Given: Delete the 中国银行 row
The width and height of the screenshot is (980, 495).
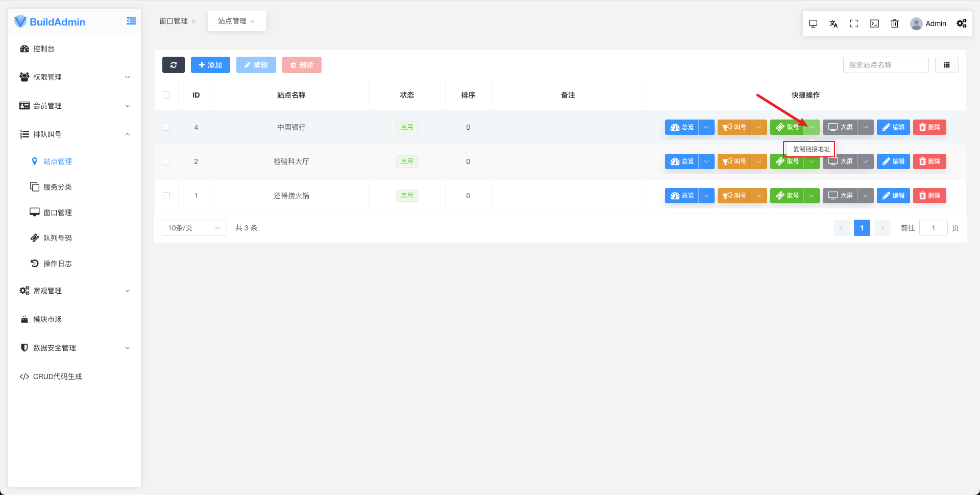Looking at the screenshot, I should tap(929, 127).
